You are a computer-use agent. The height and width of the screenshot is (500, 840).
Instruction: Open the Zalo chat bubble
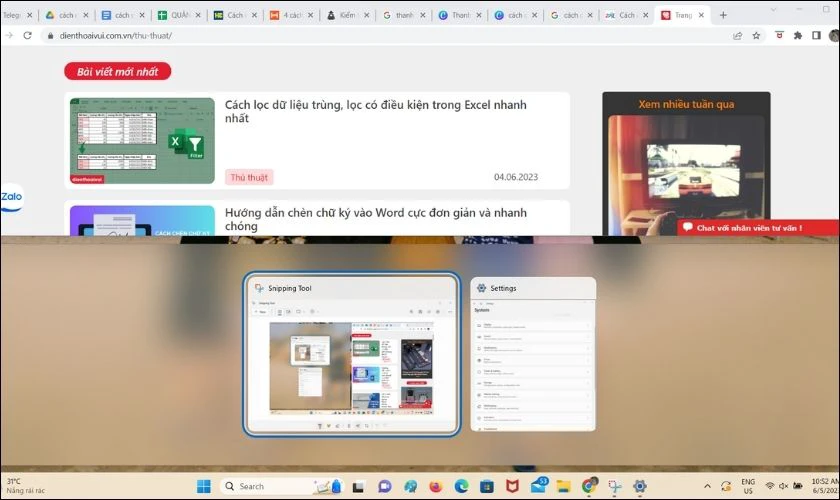(x=11, y=197)
